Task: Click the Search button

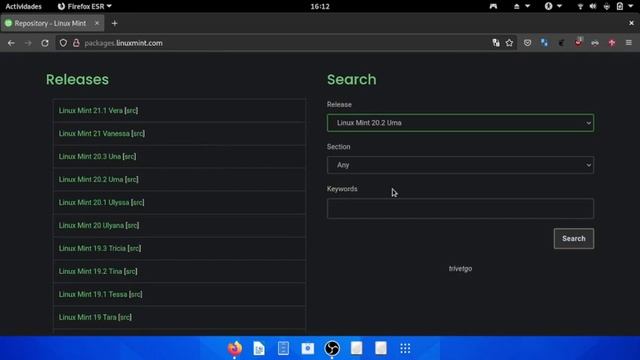Action: pyautogui.click(x=573, y=238)
